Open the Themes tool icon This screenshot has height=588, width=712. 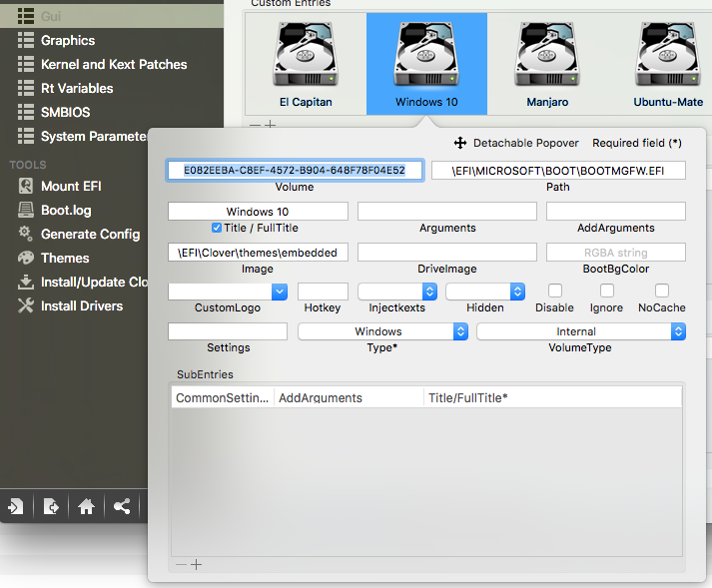click(x=25, y=258)
